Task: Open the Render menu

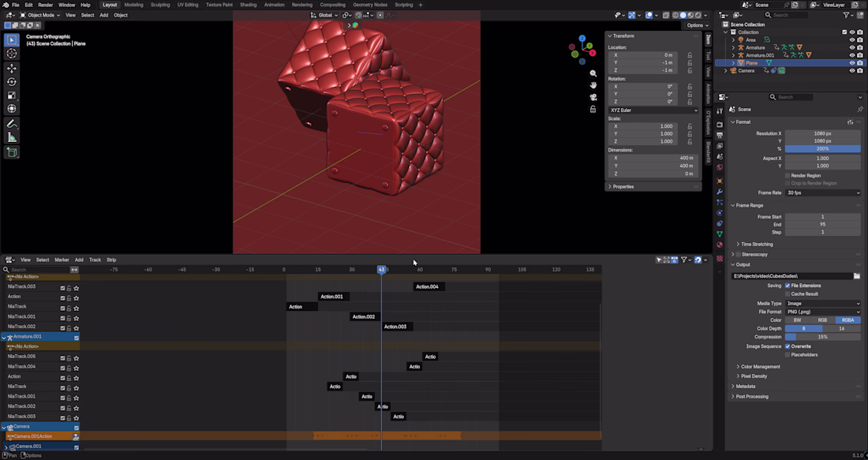Action: (x=46, y=5)
